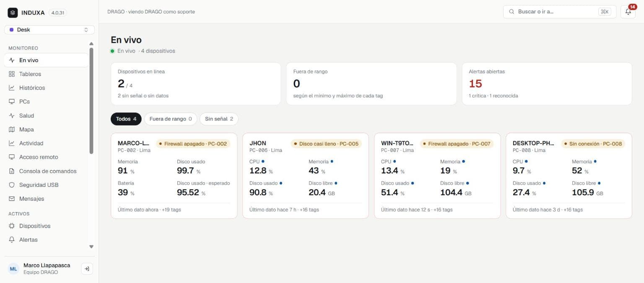Click the Mapa icon in sidebar

click(x=12, y=129)
